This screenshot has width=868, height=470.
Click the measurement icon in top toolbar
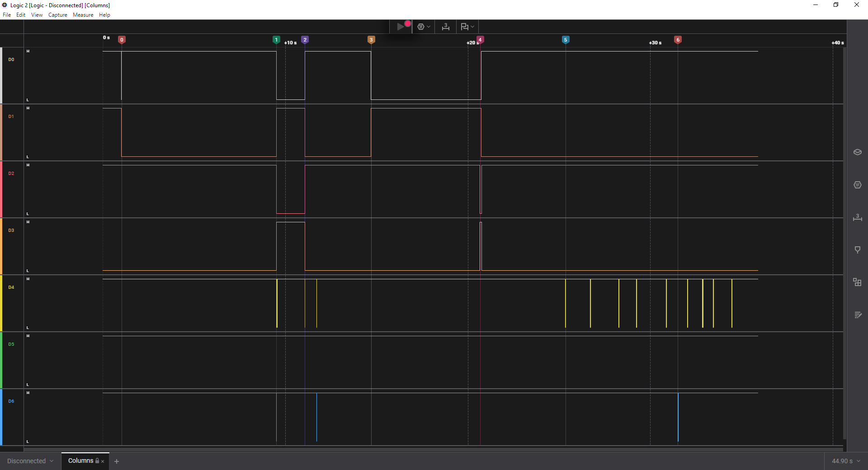pos(445,27)
